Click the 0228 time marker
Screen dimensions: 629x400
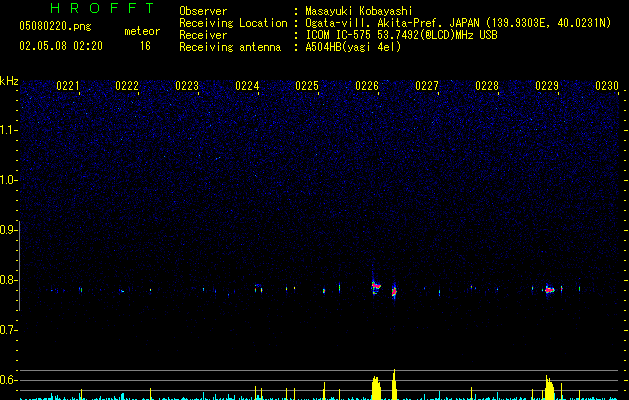tap(487, 86)
